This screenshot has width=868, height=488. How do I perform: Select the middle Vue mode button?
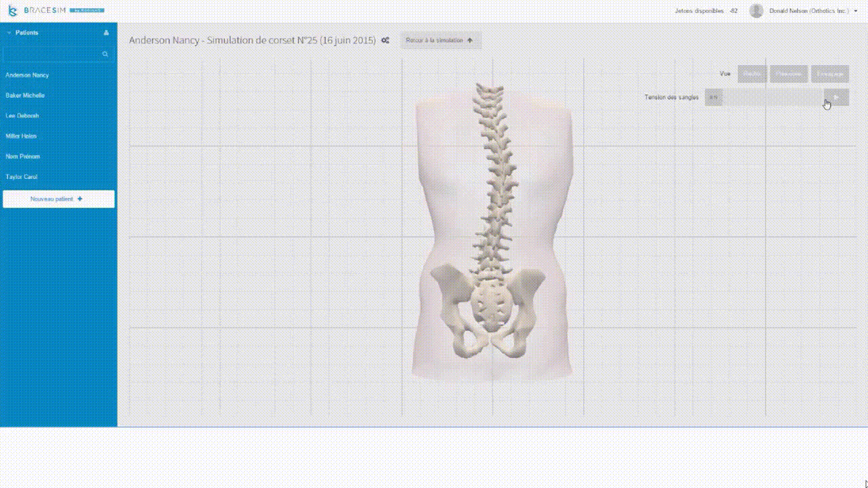point(789,74)
